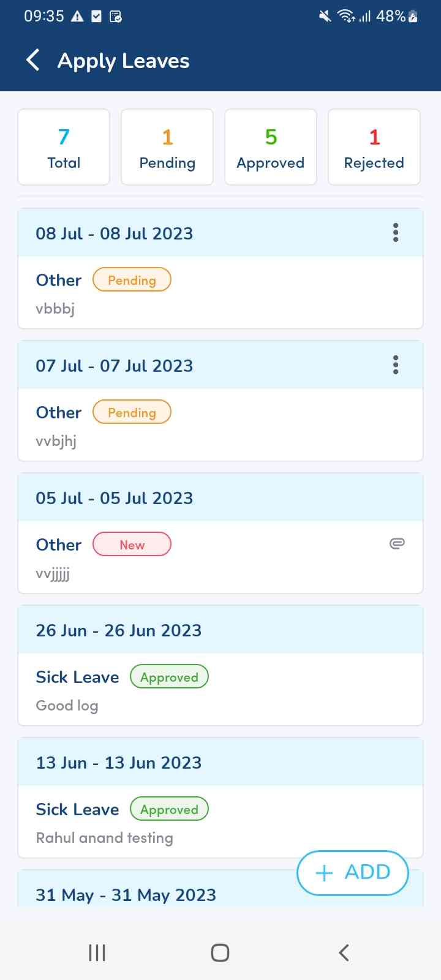Viewport: 441px width, 980px height.
Task: Select the Approved leaves summary card
Action: (x=271, y=147)
